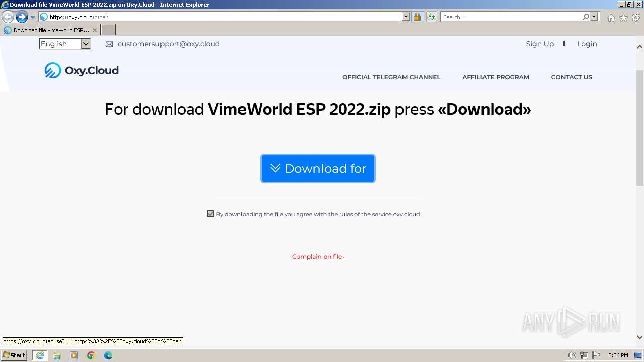The image size is (644, 362).
Task: Open Affiliate Program menu item
Action: pos(496,77)
